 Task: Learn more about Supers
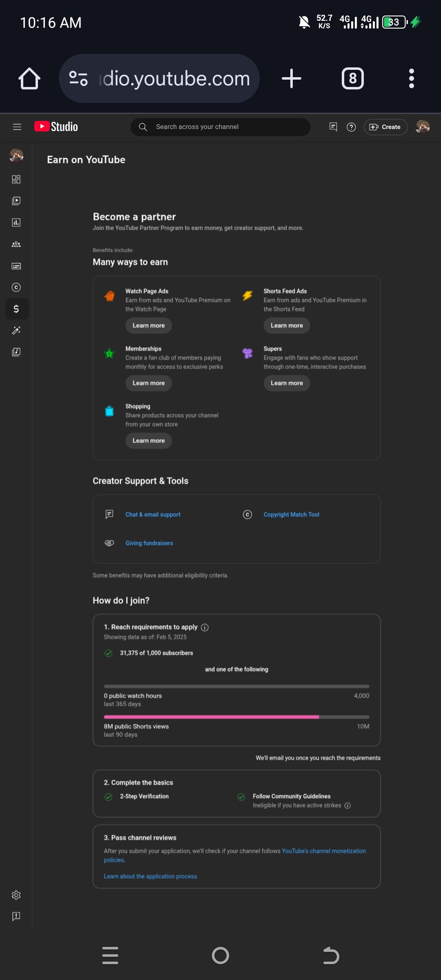[287, 383]
